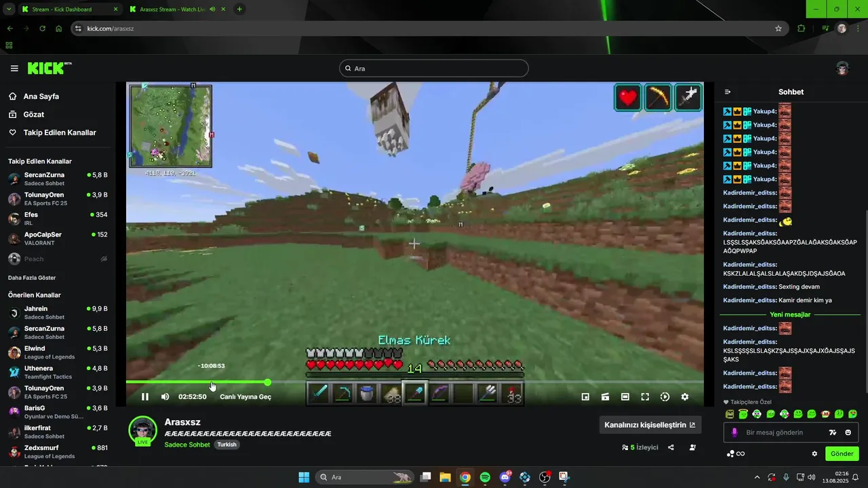This screenshot has height=488, width=868.
Task: Open Takip Edilen Kanallar link
Action: pos(60,133)
